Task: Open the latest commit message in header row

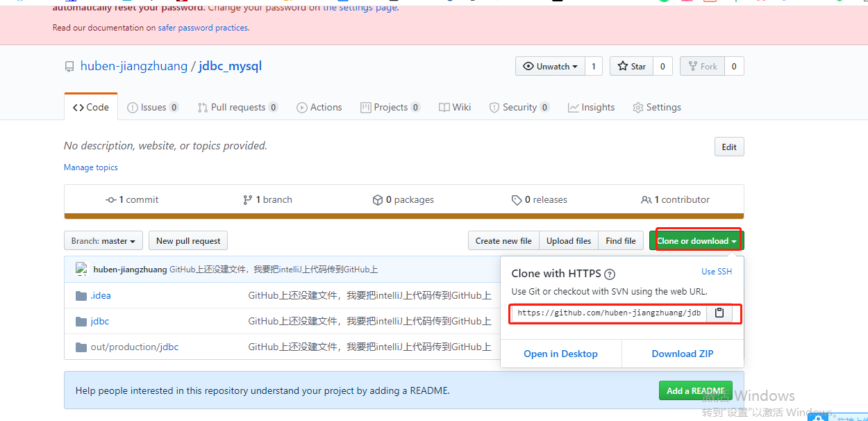Action: [274, 270]
